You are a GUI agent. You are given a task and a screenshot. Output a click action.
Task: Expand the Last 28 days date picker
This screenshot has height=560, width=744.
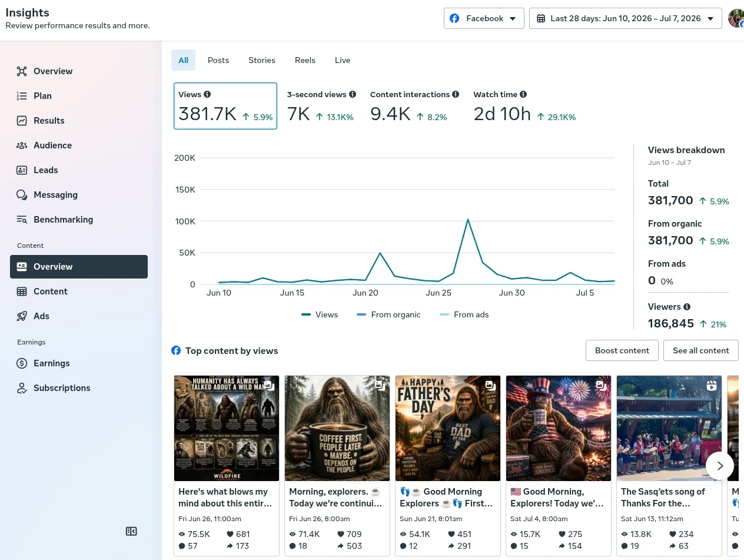pyautogui.click(x=625, y=18)
